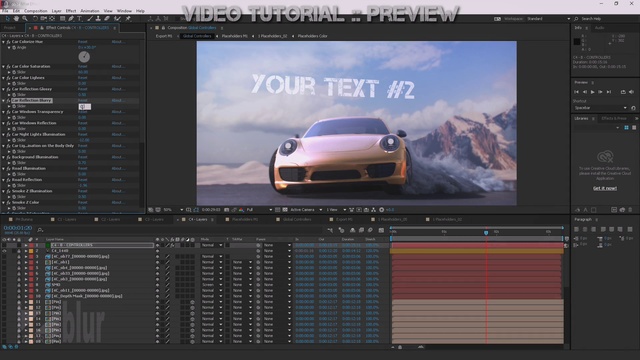The image size is (640, 360).
Task: Open the Composition menu
Action: pyautogui.click(x=36, y=11)
